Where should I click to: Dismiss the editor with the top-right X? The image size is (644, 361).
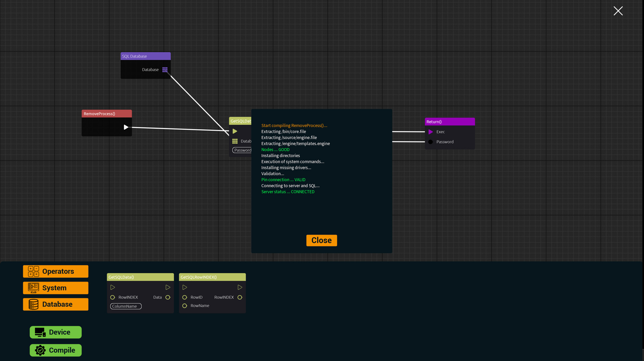pyautogui.click(x=618, y=11)
